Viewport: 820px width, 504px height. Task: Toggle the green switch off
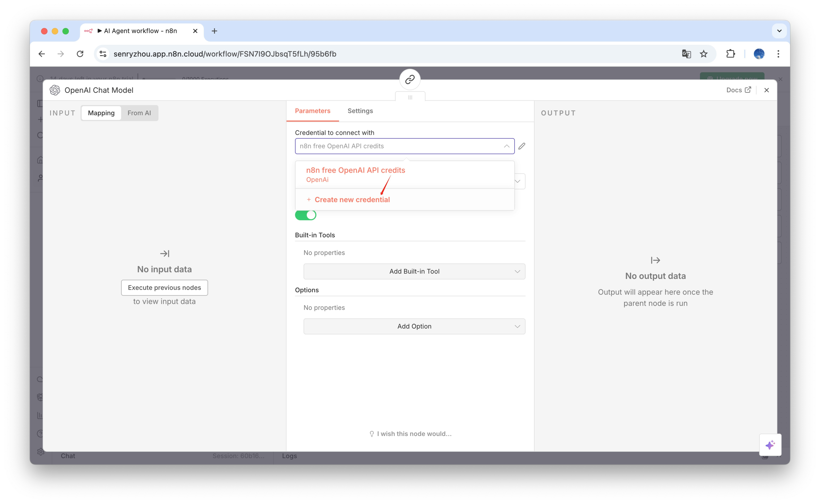click(x=305, y=215)
